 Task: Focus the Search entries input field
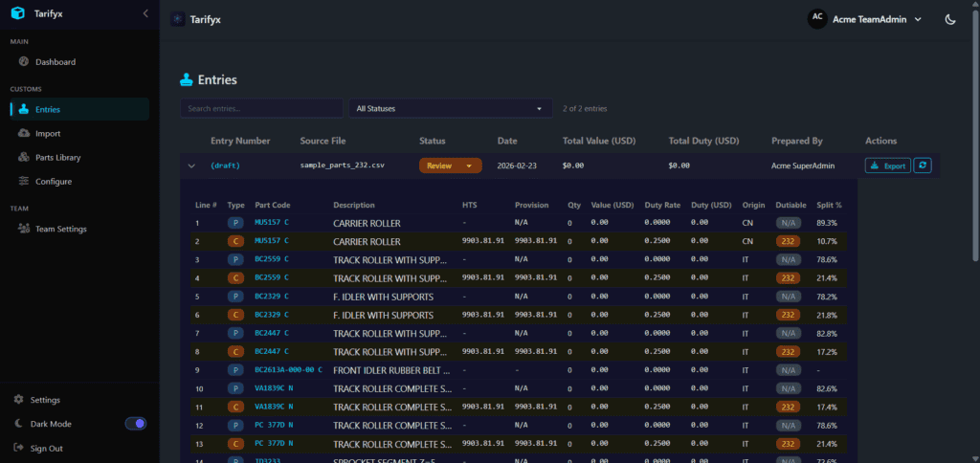coord(261,109)
